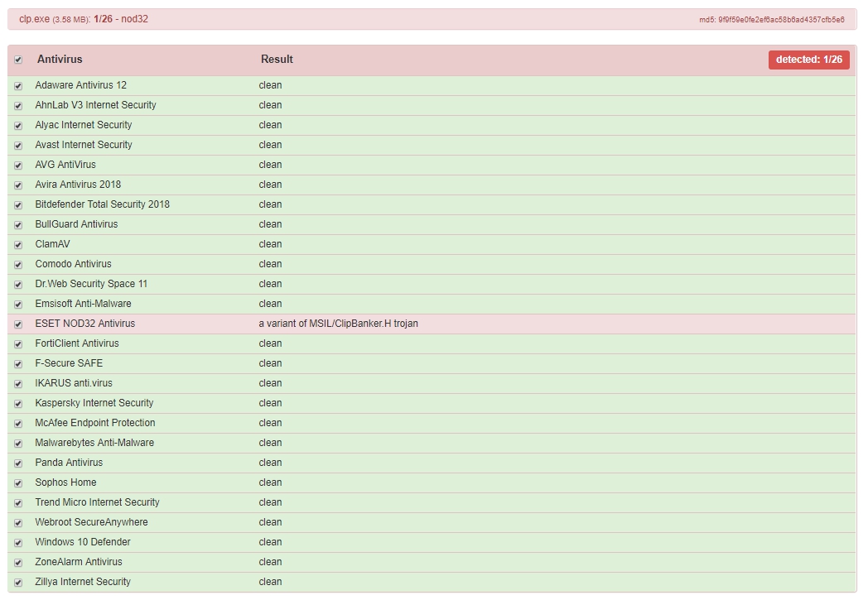Uncheck the F-Secure SAFE checkbox

click(18, 364)
